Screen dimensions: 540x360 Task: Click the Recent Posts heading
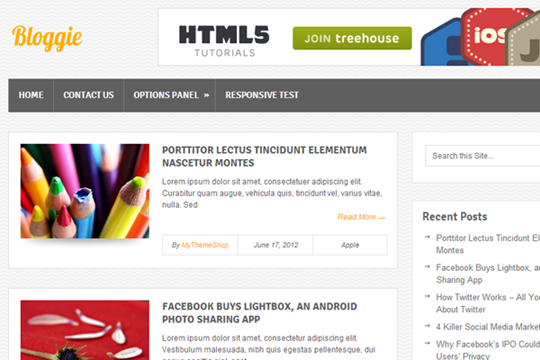(x=455, y=217)
